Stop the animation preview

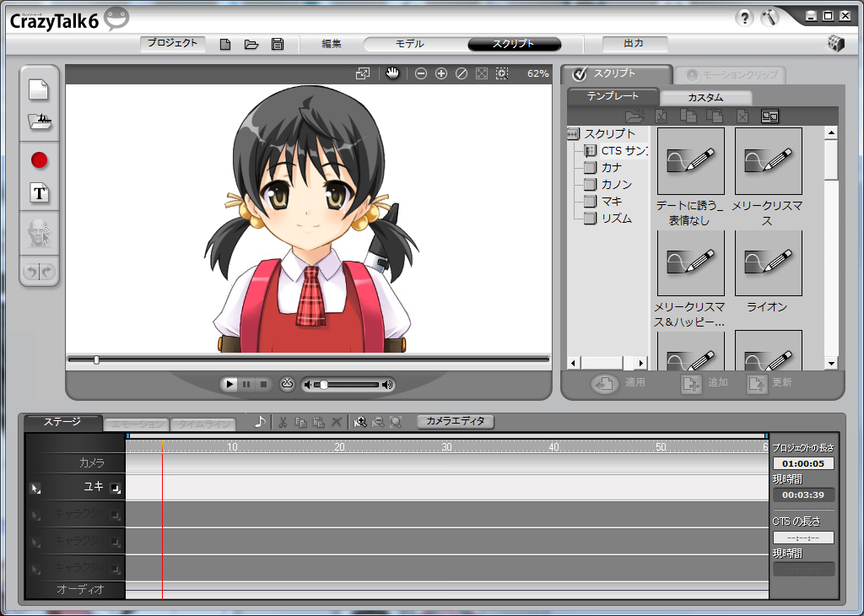pos(263,384)
